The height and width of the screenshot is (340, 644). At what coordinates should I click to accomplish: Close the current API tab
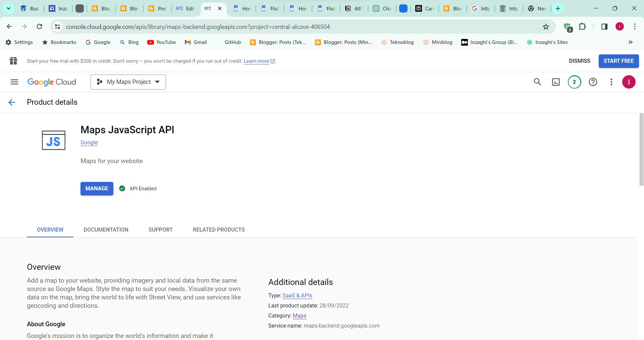tap(220, 9)
